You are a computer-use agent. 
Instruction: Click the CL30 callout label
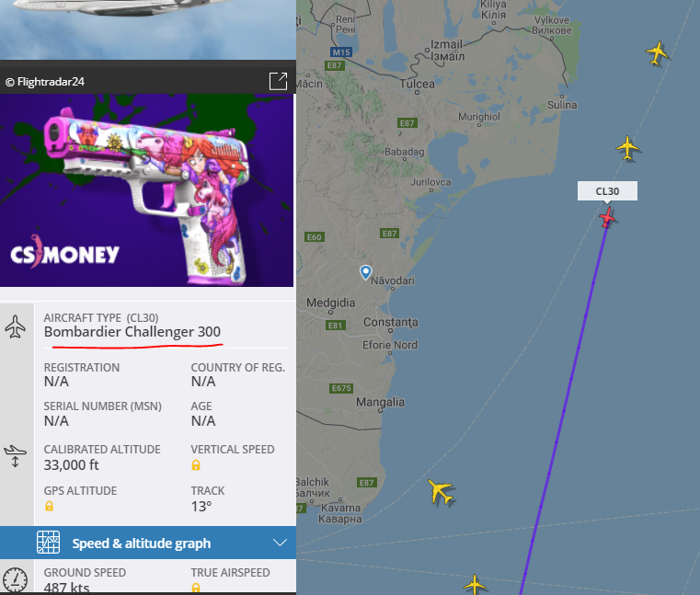click(607, 191)
